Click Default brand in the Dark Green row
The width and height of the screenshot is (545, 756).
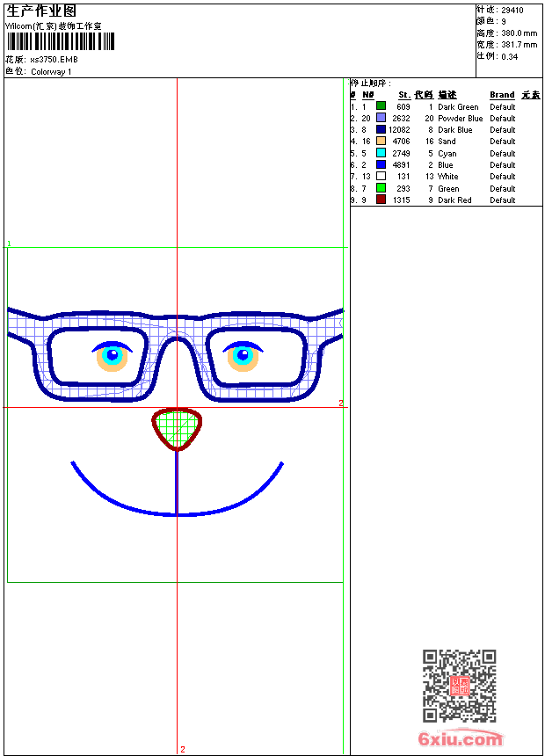point(503,107)
